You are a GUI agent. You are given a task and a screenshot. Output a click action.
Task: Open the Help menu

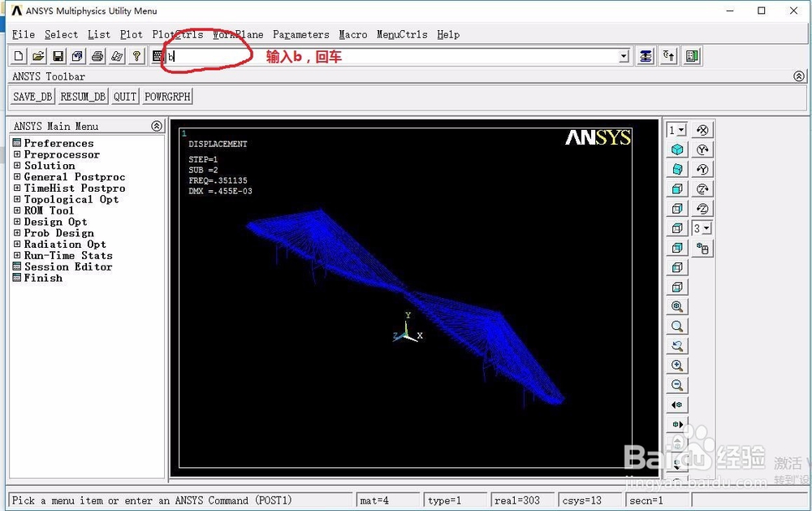point(448,34)
